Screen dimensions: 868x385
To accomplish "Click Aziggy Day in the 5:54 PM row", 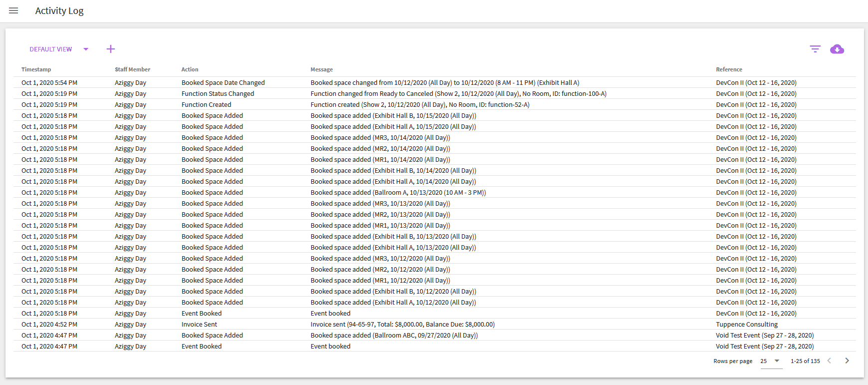I will [x=131, y=82].
